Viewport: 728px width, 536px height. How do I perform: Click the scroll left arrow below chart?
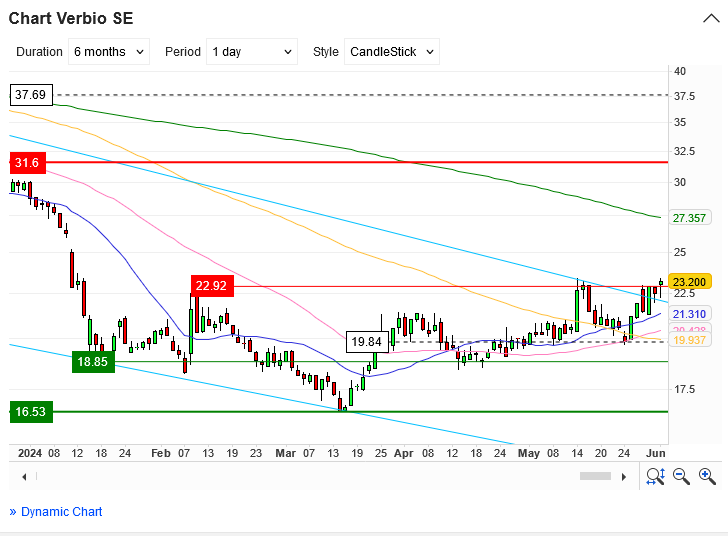24,477
